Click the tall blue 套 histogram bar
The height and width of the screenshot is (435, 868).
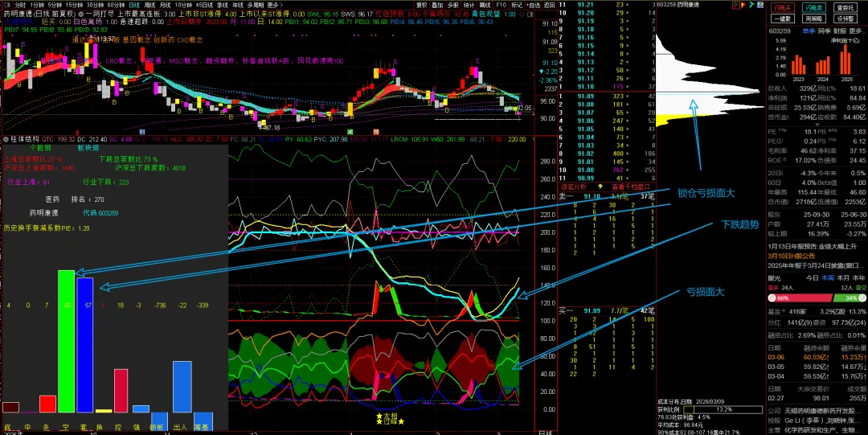(84, 345)
